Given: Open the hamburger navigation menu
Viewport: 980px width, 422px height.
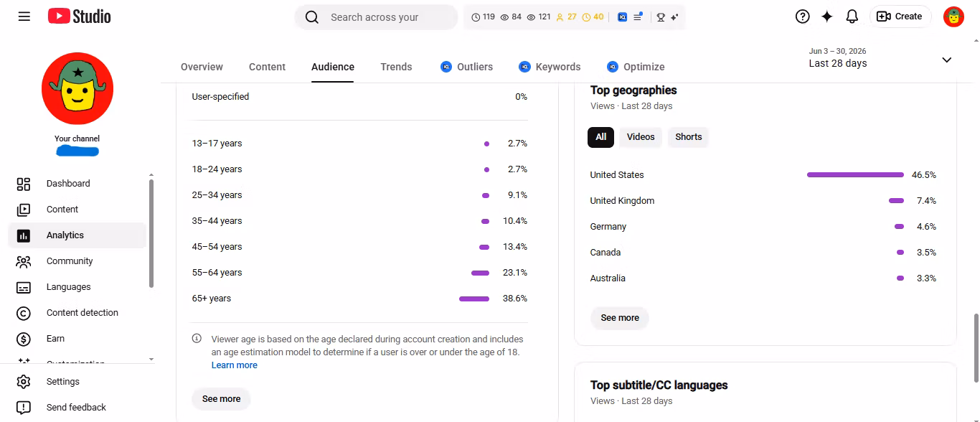Looking at the screenshot, I should click(x=24, y=17).
